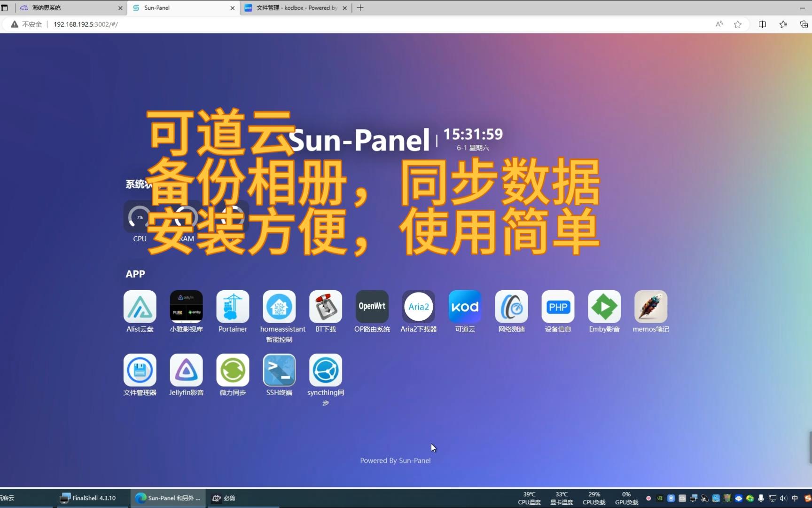Open the browser split screen icon
The width and height of the screenshot is (812, 508).
tap(762, 24)
